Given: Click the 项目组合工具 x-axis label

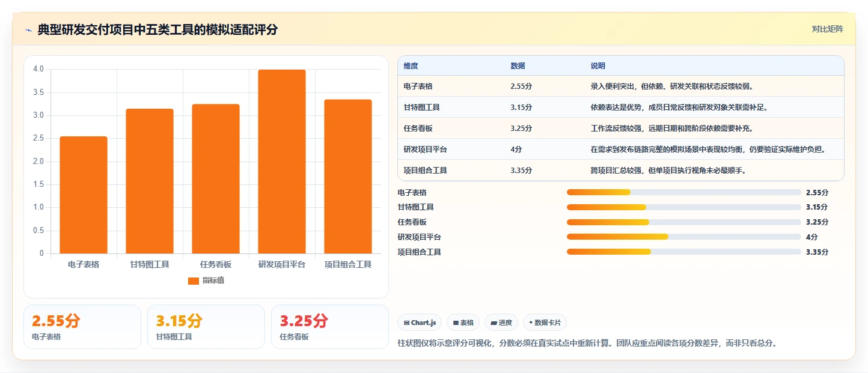Looking at the screenshot, I should pos(348,264).
